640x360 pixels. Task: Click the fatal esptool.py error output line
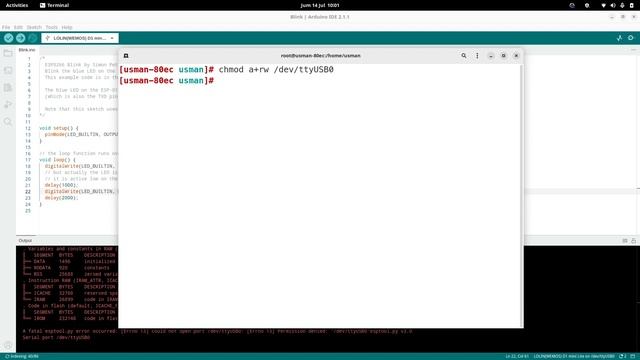[217, 331]
